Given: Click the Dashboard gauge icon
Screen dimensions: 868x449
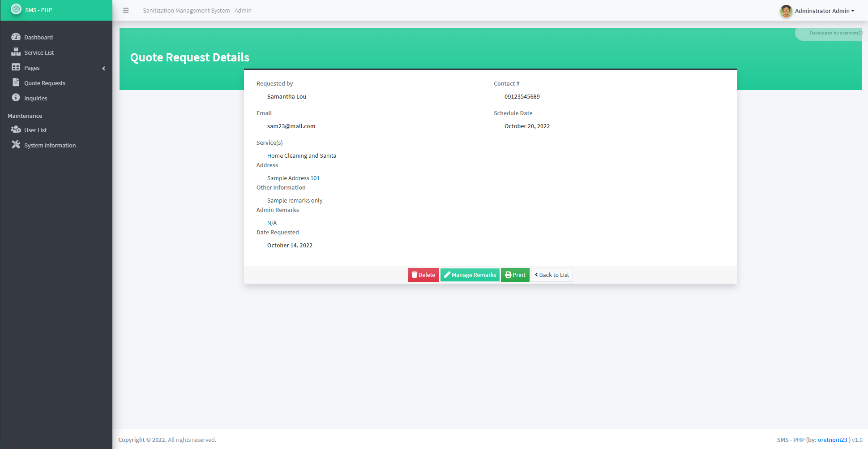Looking at the screenshot, I should (x=16, y=37).
